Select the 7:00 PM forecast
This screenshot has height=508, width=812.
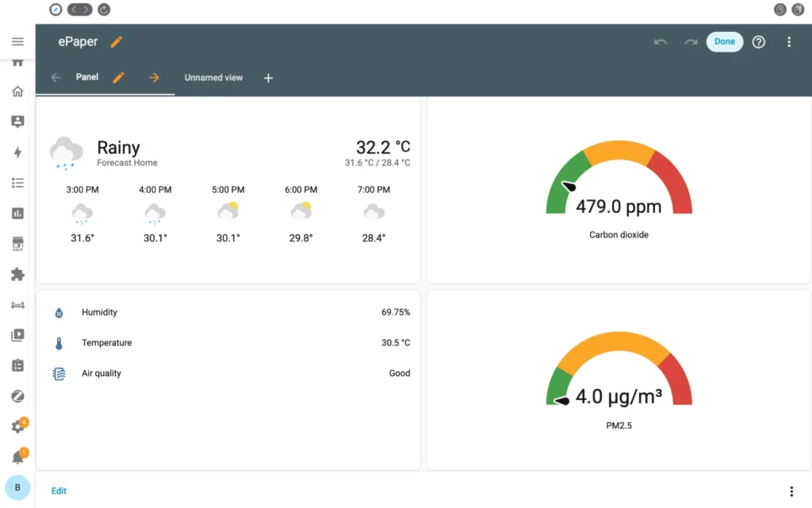[373, 214]
